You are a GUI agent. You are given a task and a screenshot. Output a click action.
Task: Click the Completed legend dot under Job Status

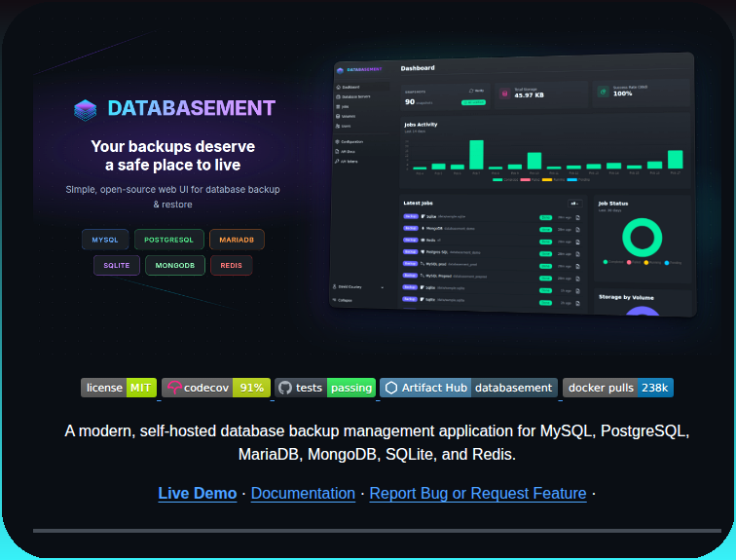point(606,262)
